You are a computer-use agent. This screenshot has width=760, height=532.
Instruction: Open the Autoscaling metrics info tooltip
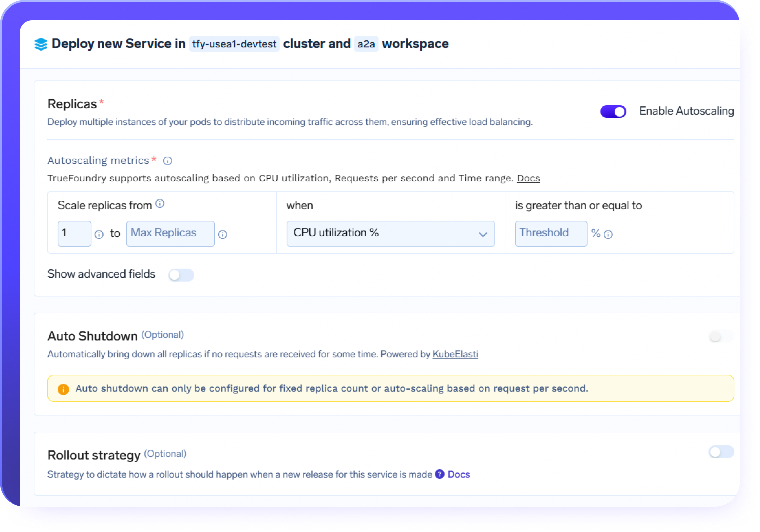click(167, 161)
